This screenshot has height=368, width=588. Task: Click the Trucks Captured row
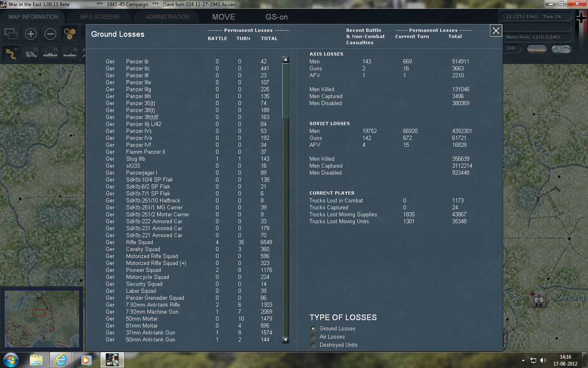tap(384, 207)
